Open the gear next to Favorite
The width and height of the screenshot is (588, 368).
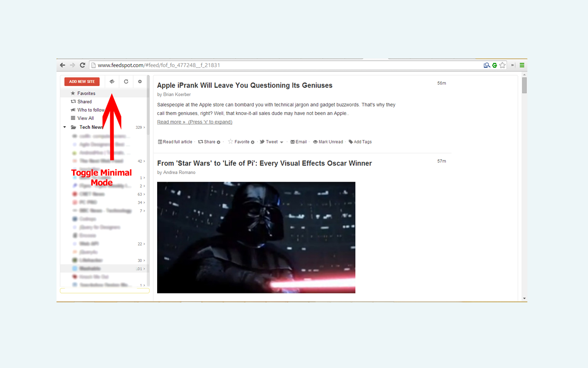(x=253, y=142)
